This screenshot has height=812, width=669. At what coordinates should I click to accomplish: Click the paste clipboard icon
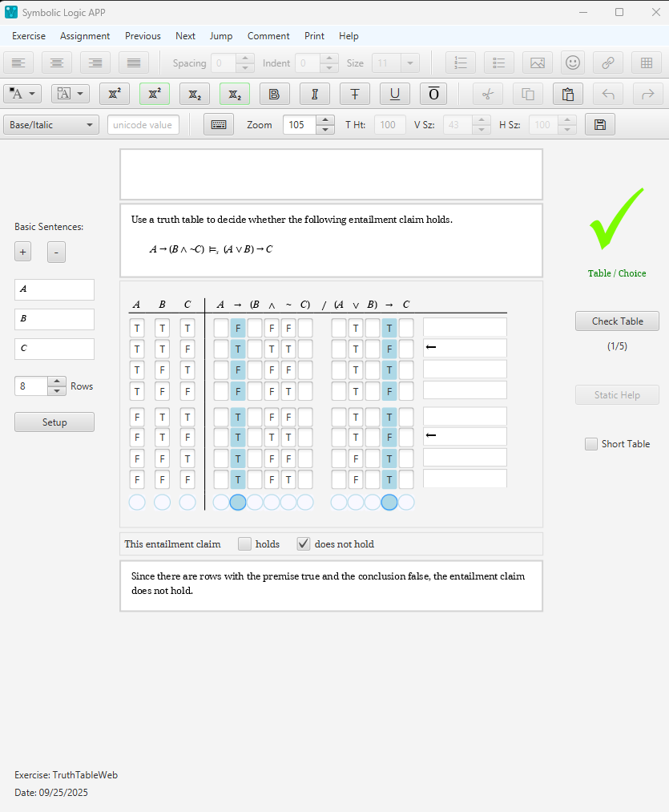(568, 94)
